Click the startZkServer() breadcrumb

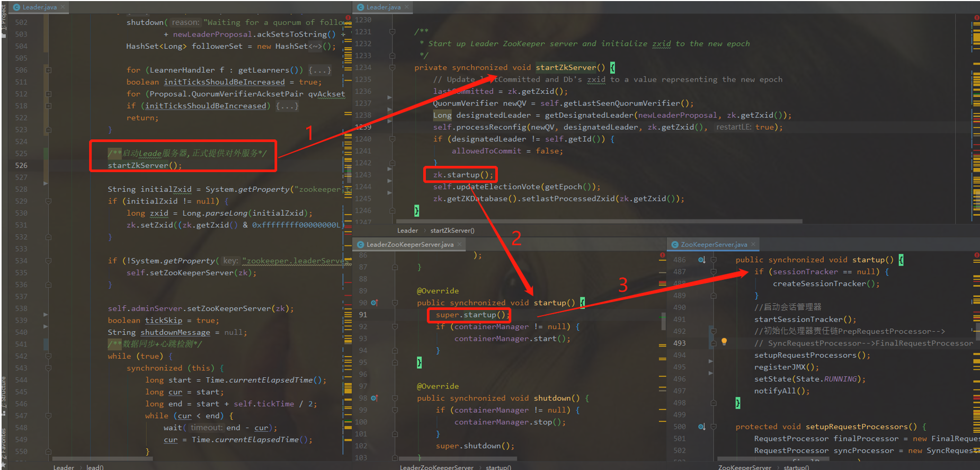click(452, 230)
